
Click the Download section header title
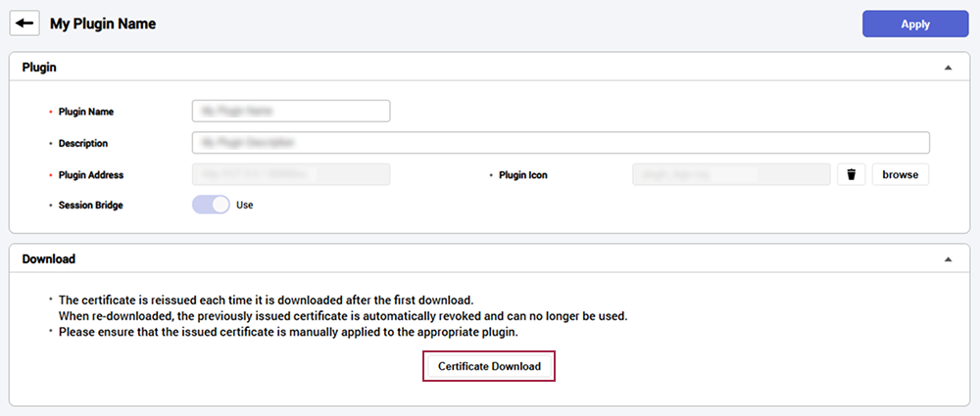pyautogui.click(x=49, y=259)
